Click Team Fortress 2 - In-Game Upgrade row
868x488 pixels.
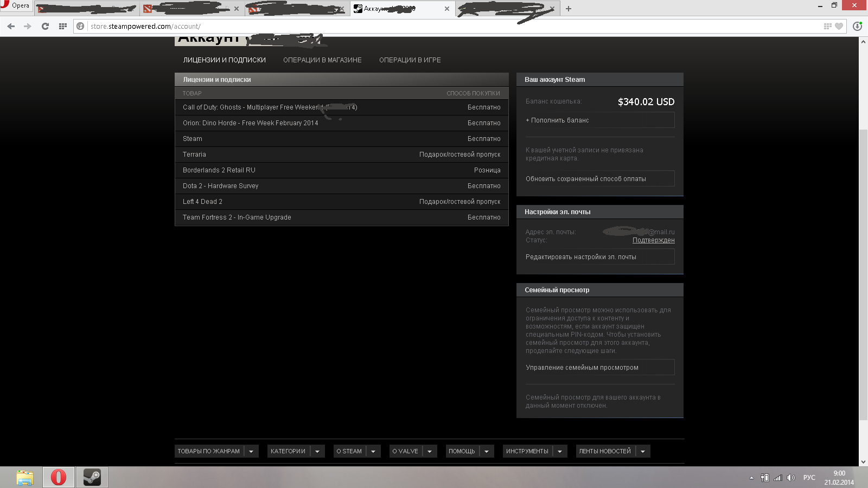tap(342, 217)
